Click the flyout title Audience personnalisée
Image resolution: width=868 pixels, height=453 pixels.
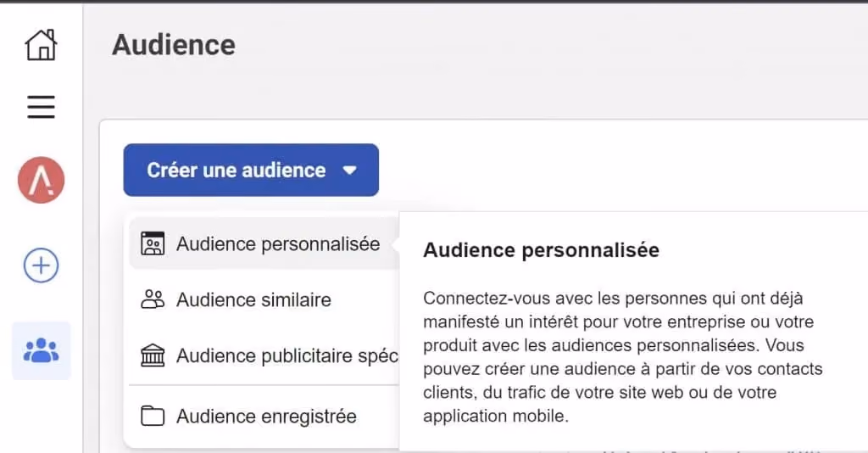pyautogui.click(x=541, y=250)
